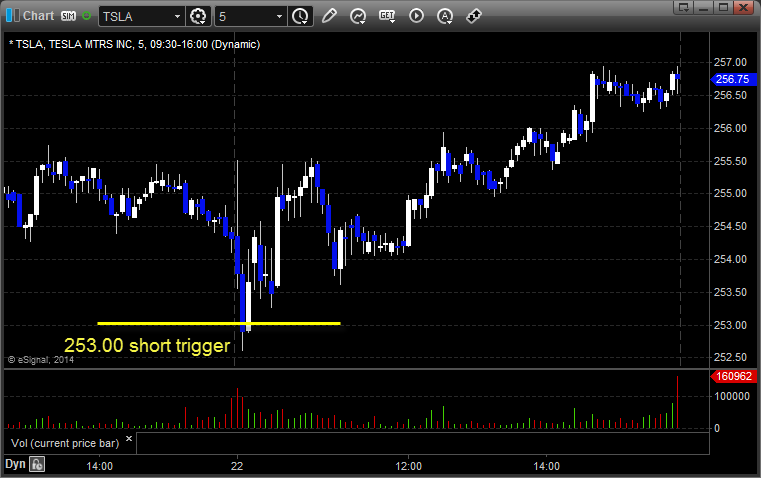Click the trade arrows icon

[x=474, y=16]
